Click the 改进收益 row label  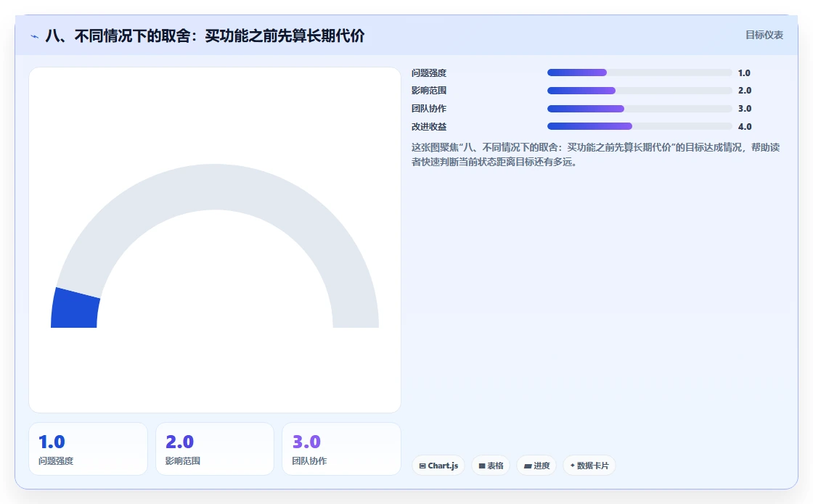tap(429, 126)
